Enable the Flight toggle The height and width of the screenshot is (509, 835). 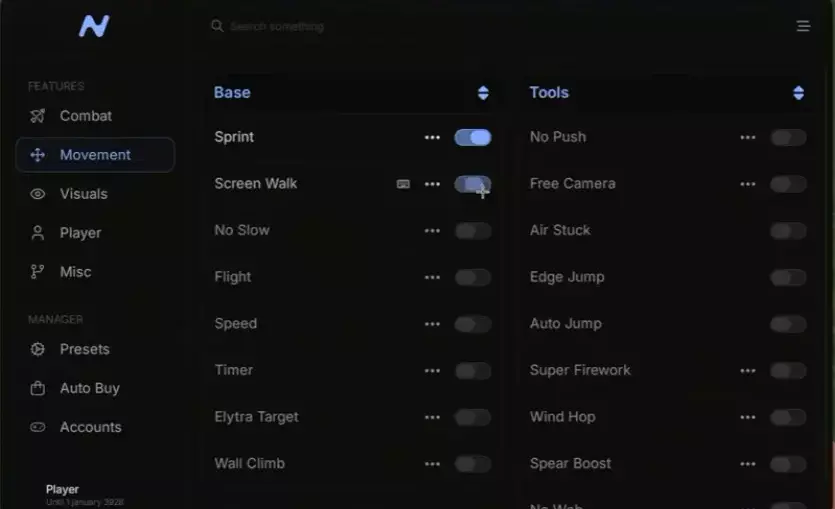pos(472,277)
